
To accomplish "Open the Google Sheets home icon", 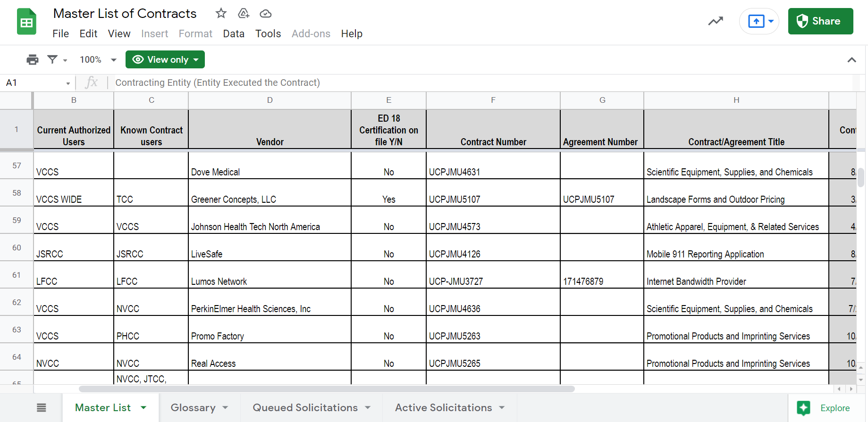I will [x=27, y=22].
